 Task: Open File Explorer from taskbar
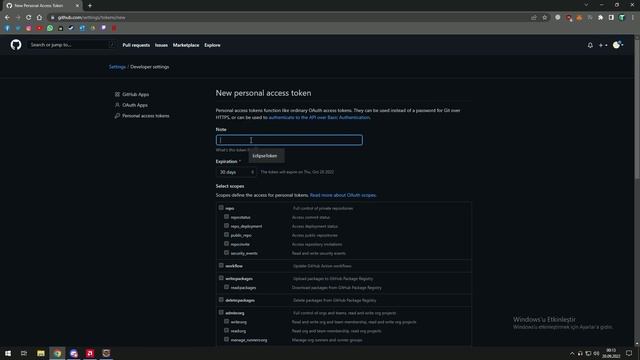coord(41,353)
